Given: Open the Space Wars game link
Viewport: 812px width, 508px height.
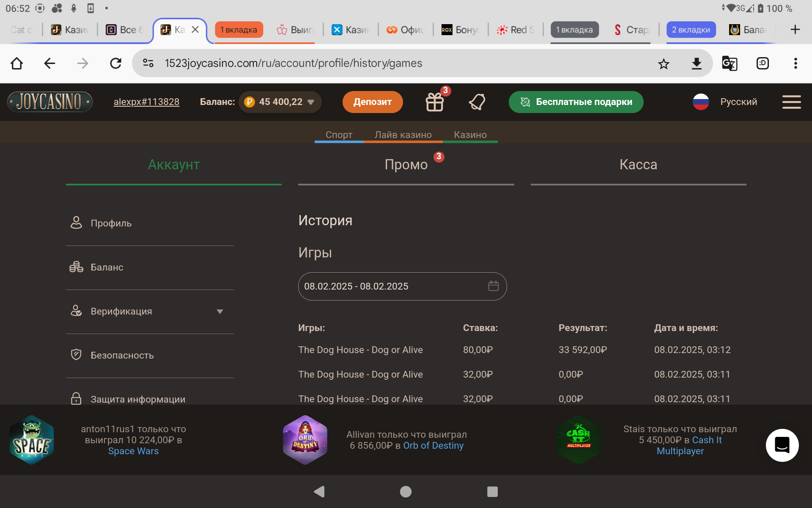Looking at the screenshot, I should (133, 451).
